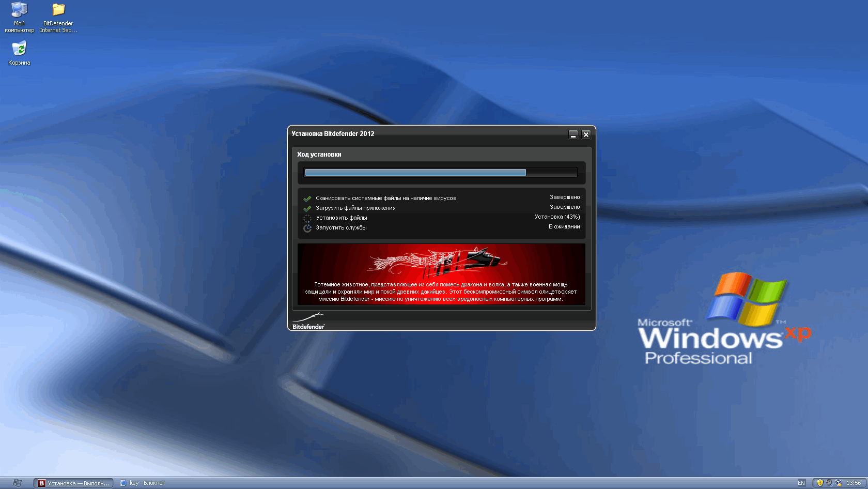Click the Ход установки heading
The image size is (868, 489).
click(x=319, y=155)
